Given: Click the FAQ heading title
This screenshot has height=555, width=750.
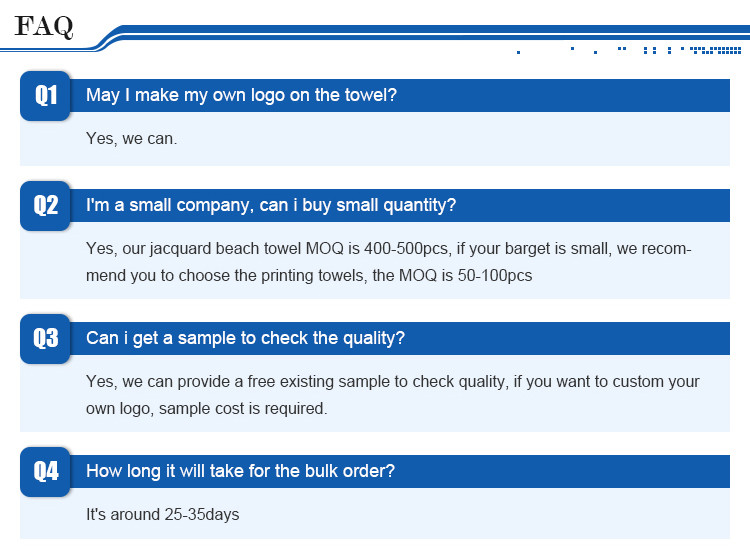Looking at the screenshot, I should click(44, 26).
